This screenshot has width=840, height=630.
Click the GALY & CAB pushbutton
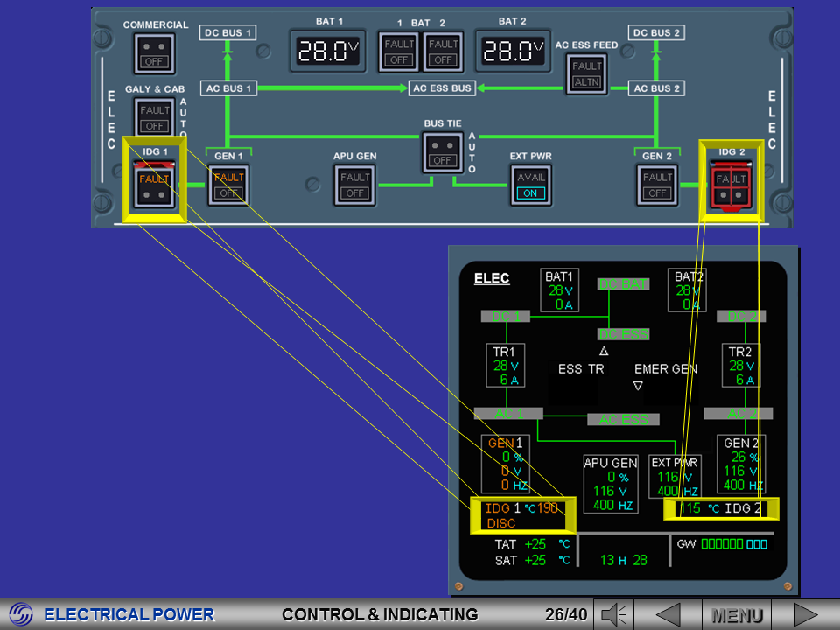154,117
